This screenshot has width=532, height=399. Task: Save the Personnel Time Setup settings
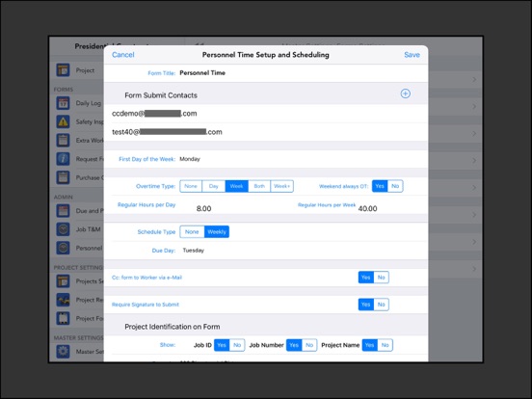pos(412,55)
